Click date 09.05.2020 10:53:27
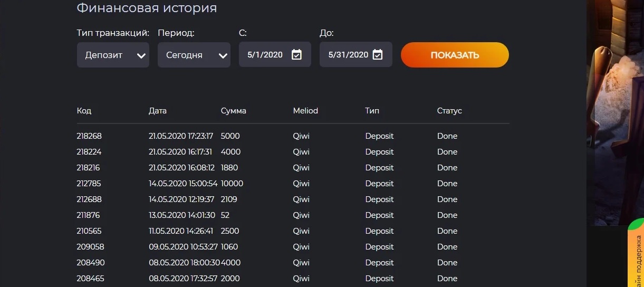This screenshot has height=287, width=644. pyautogui.click(x=184, y=247)
